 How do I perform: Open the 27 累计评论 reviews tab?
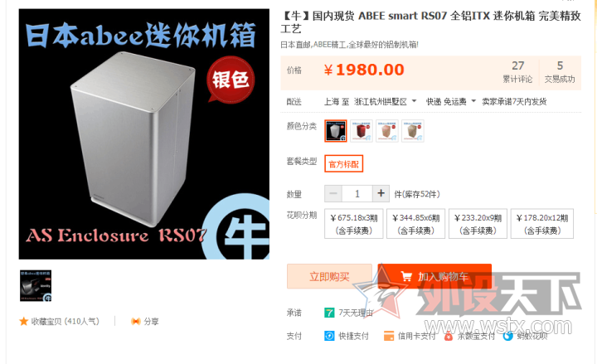point(517,71)
